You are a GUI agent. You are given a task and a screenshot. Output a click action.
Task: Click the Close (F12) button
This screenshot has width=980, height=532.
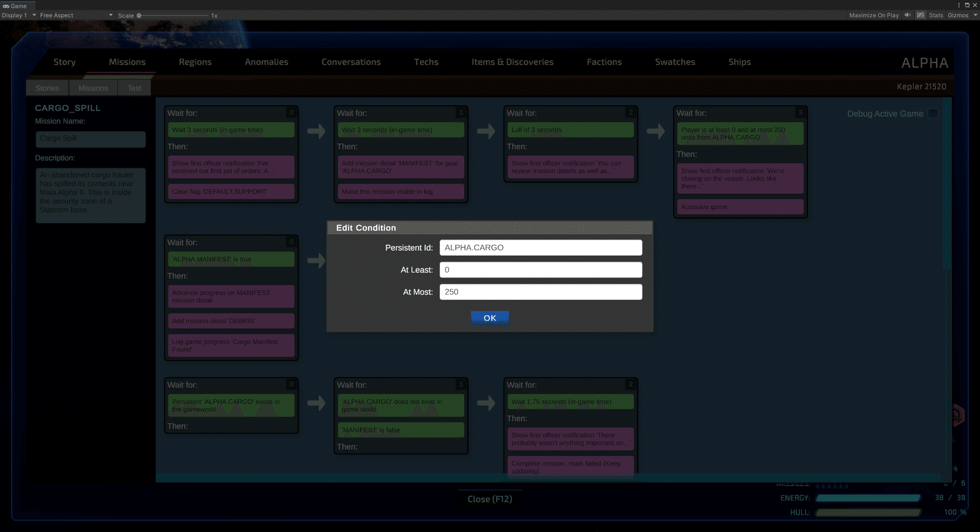[x=490, y=499]
